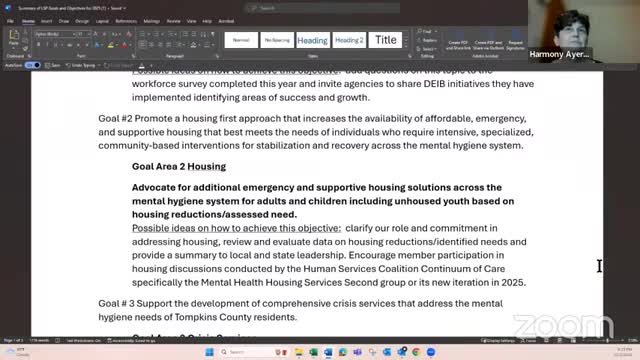Apply strikethrough formatting
The height and width of the screenshot is (360, 640).
pyautogui.click(x=69, y=44)
